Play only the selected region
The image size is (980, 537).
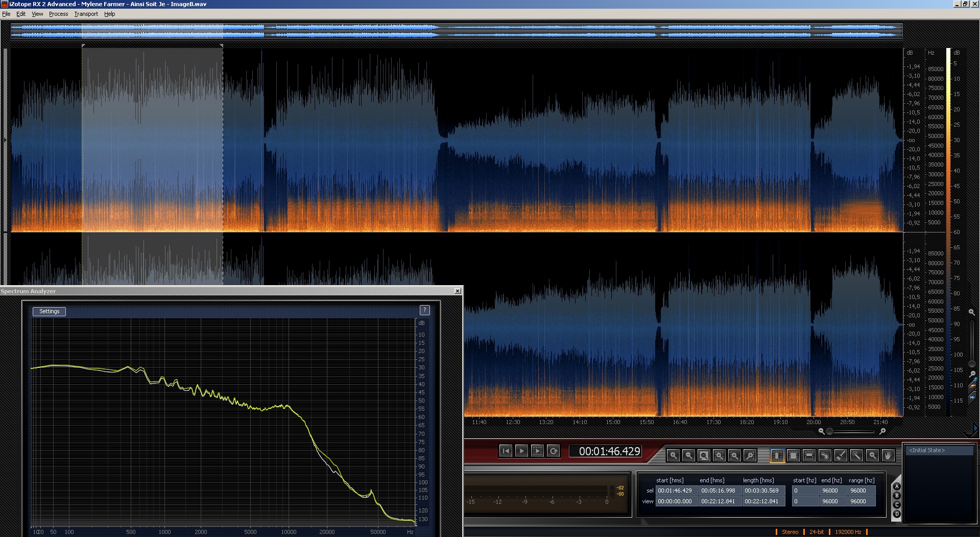tap(537, 451)
